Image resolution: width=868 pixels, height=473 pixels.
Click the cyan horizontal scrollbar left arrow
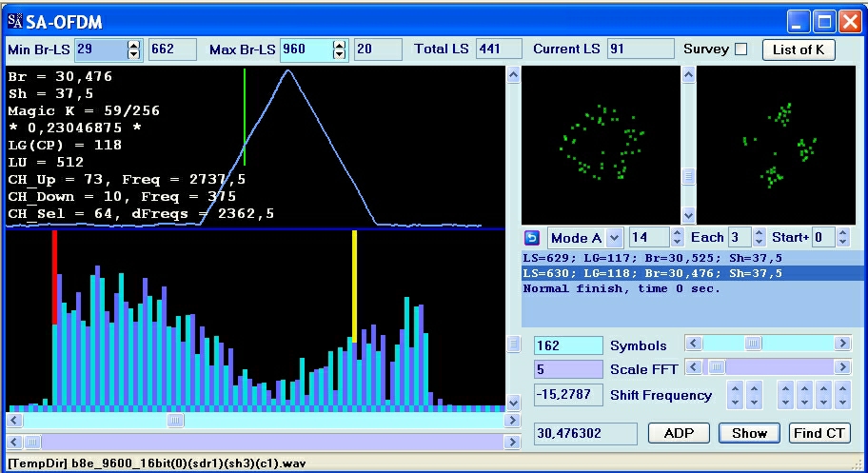(x=14, y=421)
